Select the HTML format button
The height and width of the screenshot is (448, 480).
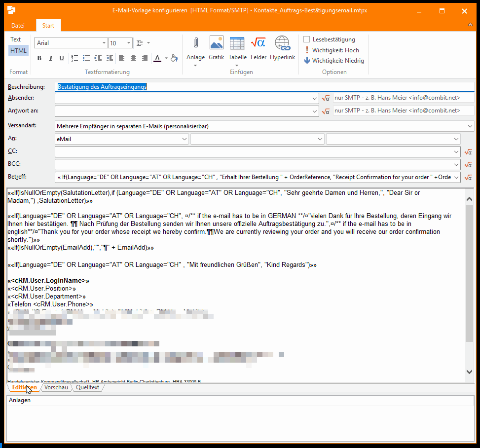(x=19, y=51)
